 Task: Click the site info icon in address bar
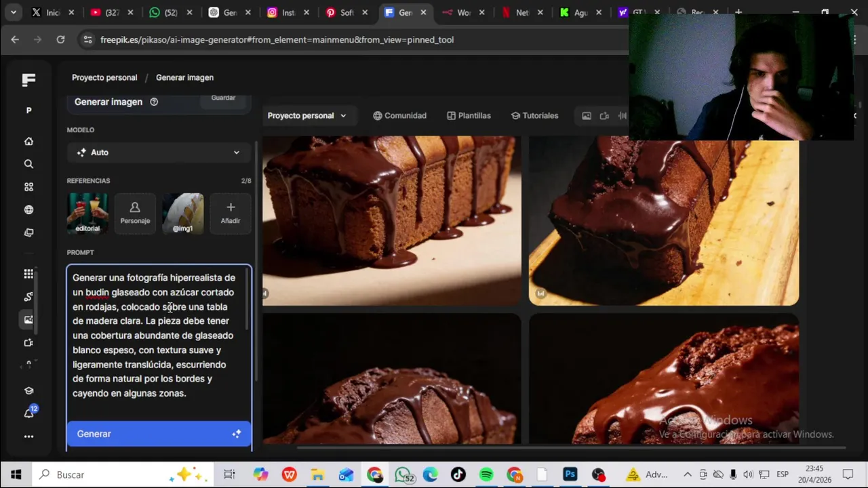click(x=87, y=40)
